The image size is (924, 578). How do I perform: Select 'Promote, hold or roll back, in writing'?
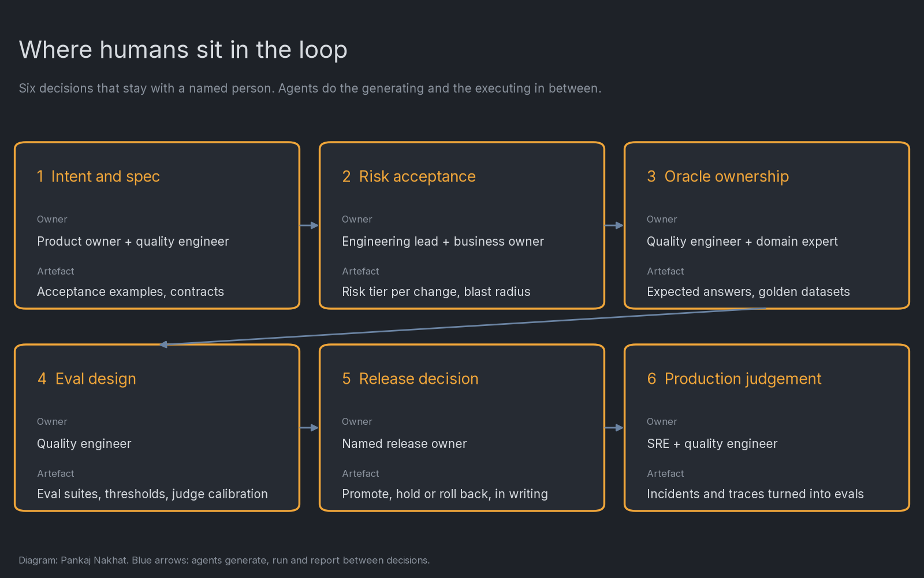(445, 494)
